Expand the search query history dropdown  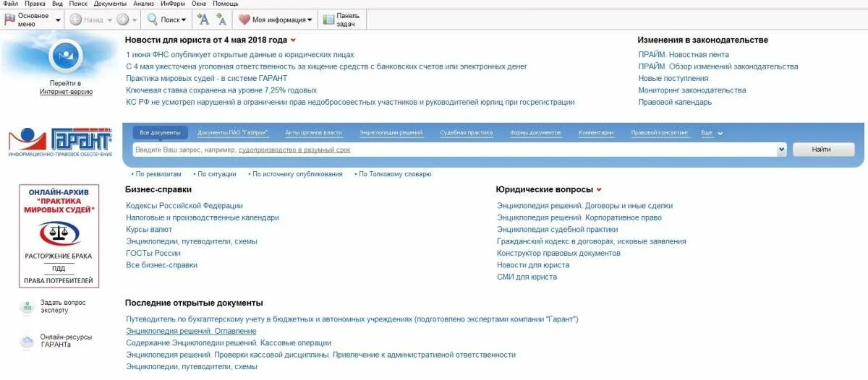click(x=781, y=150)
